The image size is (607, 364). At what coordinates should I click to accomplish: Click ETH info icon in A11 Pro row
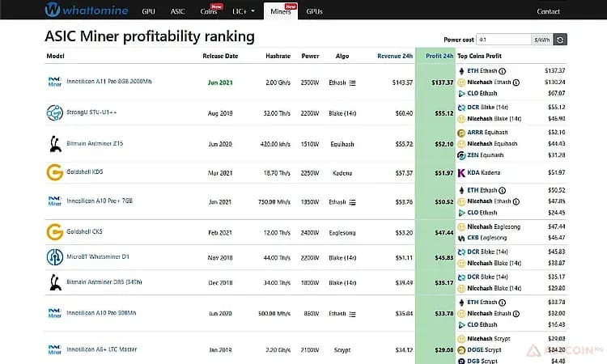pos(502,71)
